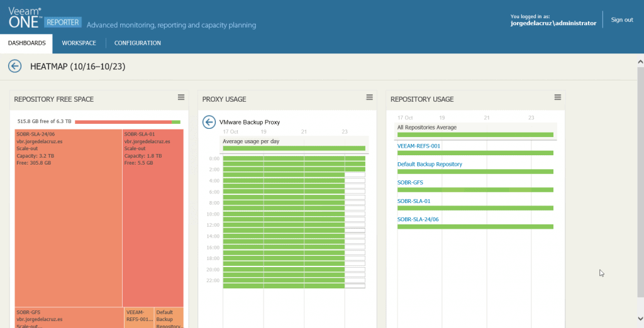The image size is (644, 328).
Task: Open the Repository Free Space widget menu
Action: click(181, 97)
